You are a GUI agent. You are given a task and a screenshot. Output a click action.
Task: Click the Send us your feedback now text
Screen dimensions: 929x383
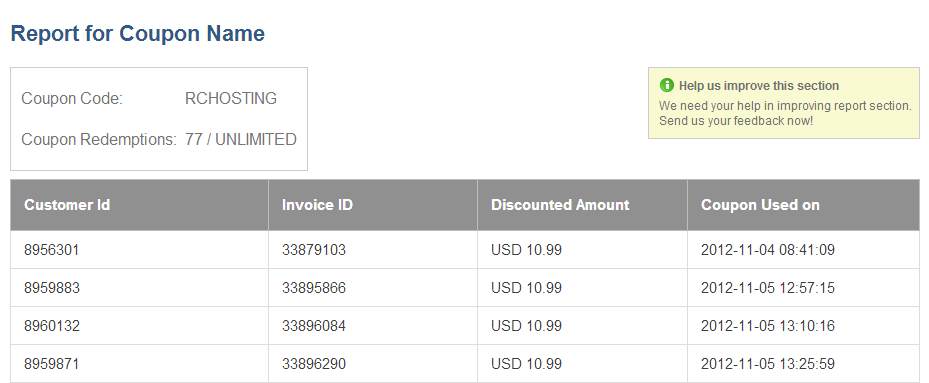tap(736, 121)
